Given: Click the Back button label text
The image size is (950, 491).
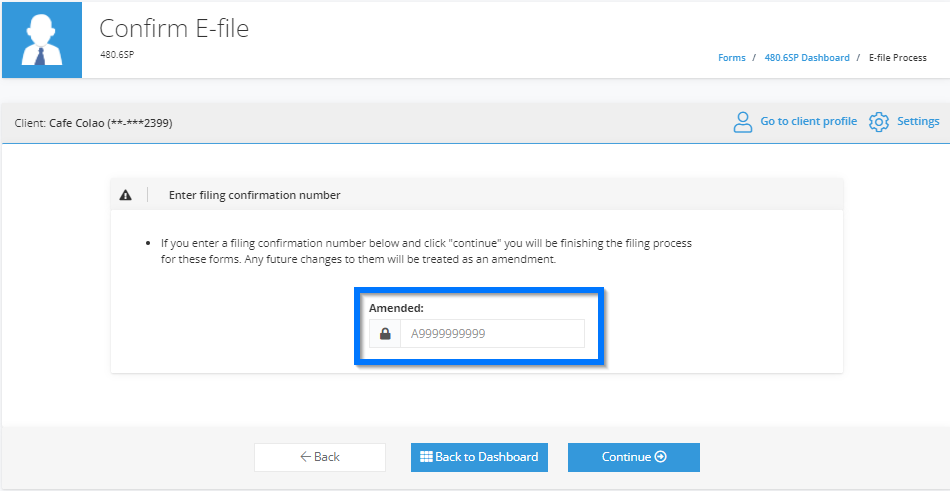Looking at the screenshot, I should coord(327,457).
